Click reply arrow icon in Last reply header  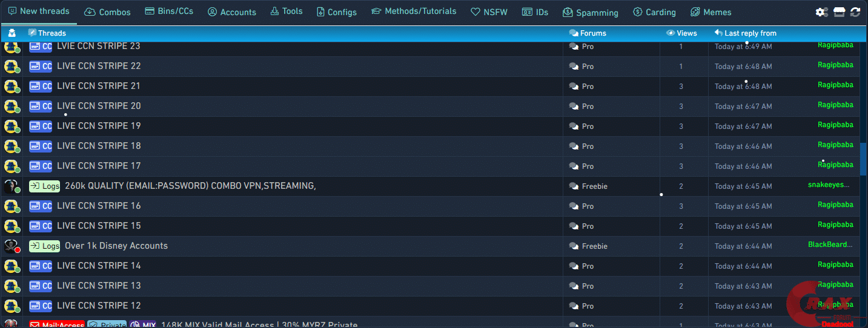(718, 33)
